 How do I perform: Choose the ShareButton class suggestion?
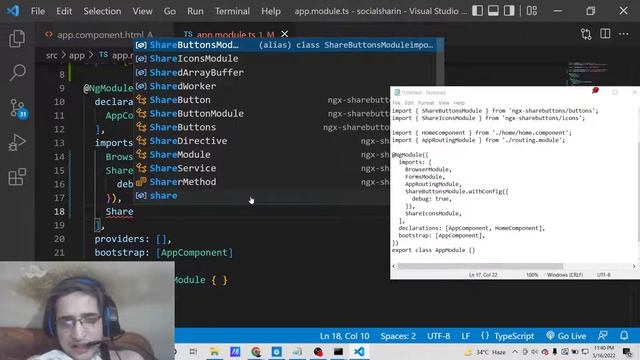pos(262,100)
